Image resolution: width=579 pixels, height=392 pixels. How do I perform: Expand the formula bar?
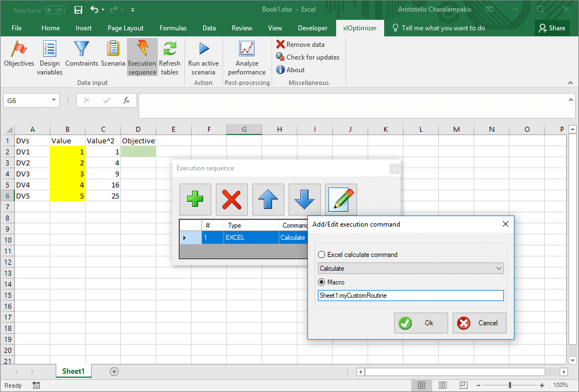(571, 99)
